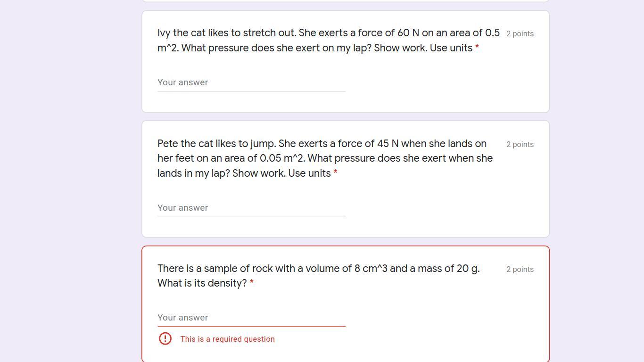
Task: Click the red required asterisk on Ivy question
Action: pos(477,47)
